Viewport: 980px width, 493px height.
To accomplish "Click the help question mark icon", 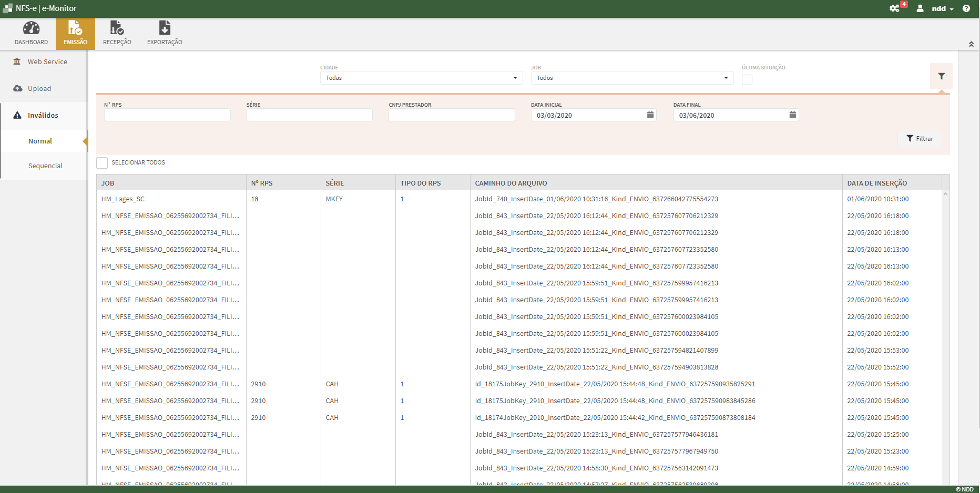I will (966, 8).
